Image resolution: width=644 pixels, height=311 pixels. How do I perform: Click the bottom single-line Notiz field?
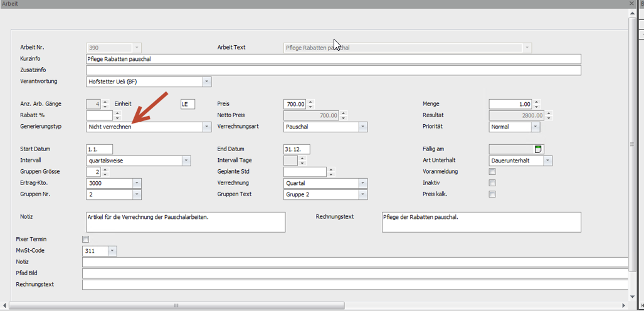click(x=356, y=262)
